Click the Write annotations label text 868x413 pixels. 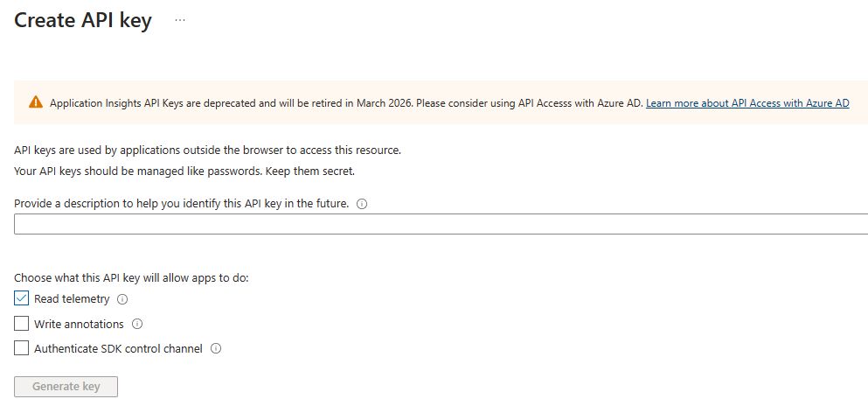79,324
